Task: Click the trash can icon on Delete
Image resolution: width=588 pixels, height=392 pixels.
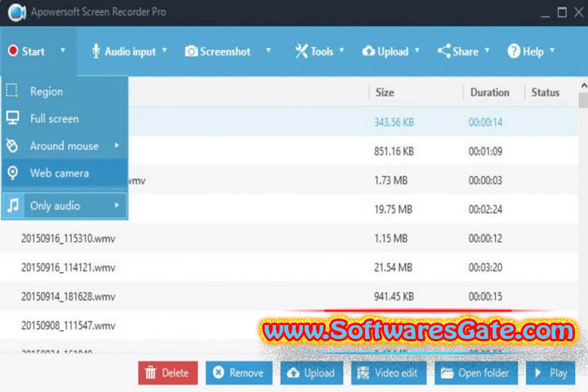Action: click(150, 372)
